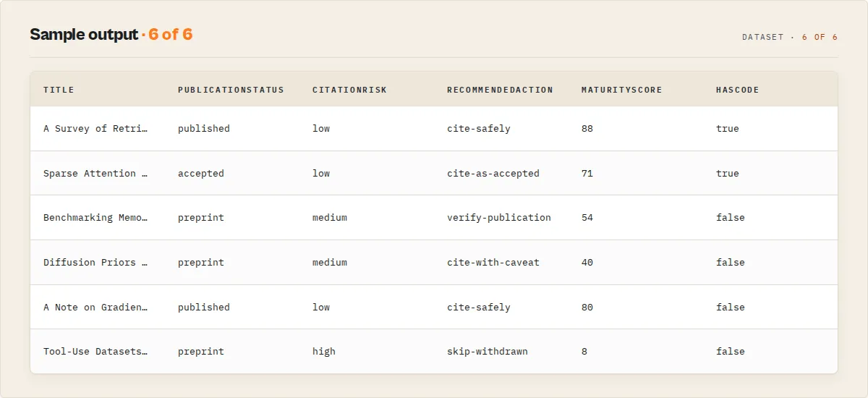Image resolution: width=868 pixels, height=398 pixels.
Task: Click the MATURITYSCORE column header
Action: (621, 90)
